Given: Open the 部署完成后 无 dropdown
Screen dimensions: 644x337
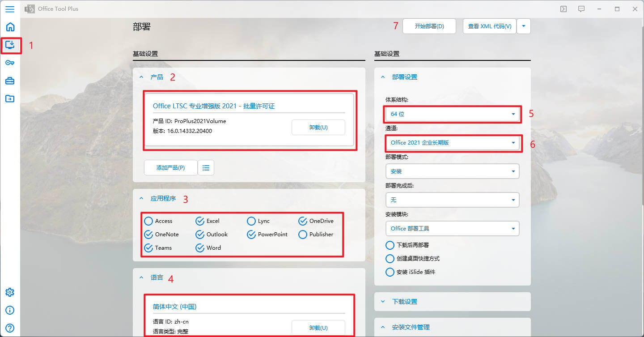Looking at the screenshot, I should (x=452, y=200).
